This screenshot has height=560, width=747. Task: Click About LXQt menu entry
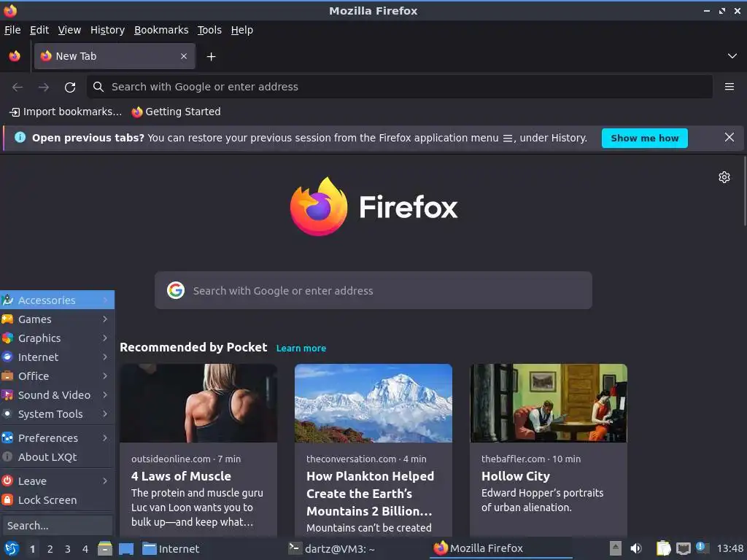(57, 457)
